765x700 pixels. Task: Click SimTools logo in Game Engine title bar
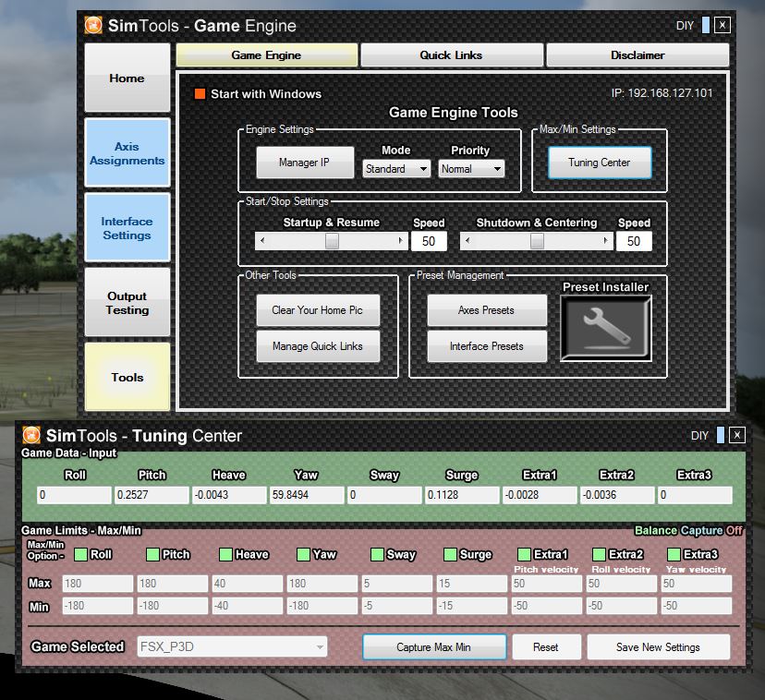(x=93, y=25)
